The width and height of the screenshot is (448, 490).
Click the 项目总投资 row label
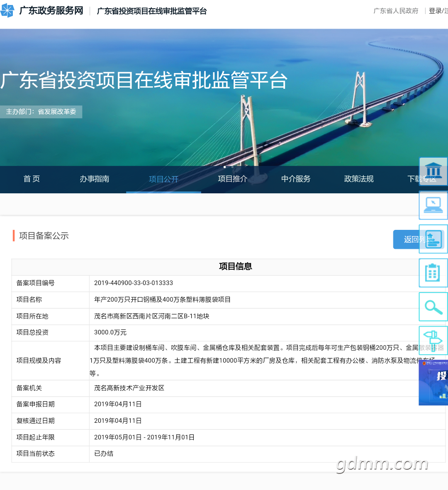tap(32, 332)
